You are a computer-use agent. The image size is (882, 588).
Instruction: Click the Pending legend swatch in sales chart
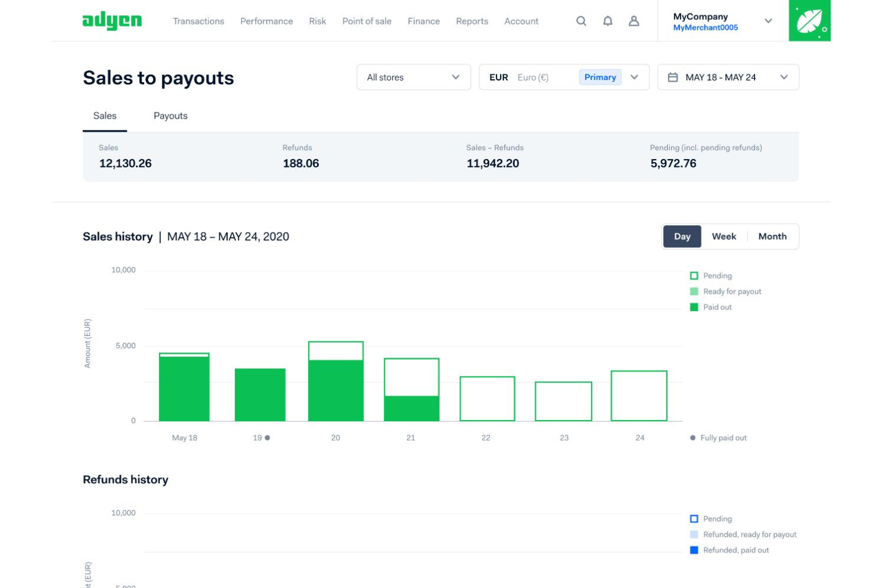tap(694, 276)
